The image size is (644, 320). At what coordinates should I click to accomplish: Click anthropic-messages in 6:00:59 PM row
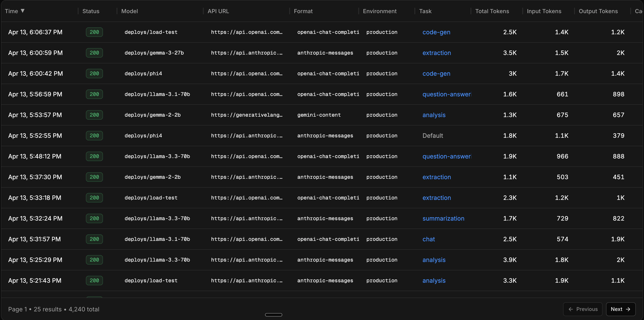(x=325, y=53)
